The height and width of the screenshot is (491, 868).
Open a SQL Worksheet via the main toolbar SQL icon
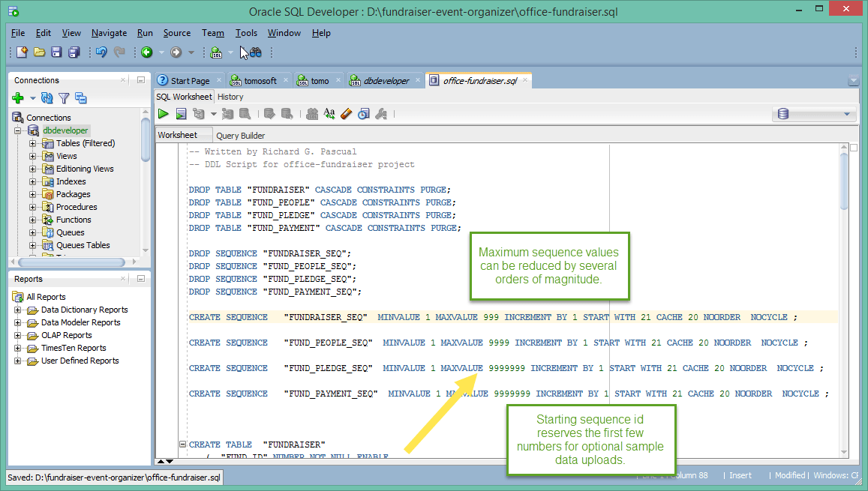click(217, 52)
